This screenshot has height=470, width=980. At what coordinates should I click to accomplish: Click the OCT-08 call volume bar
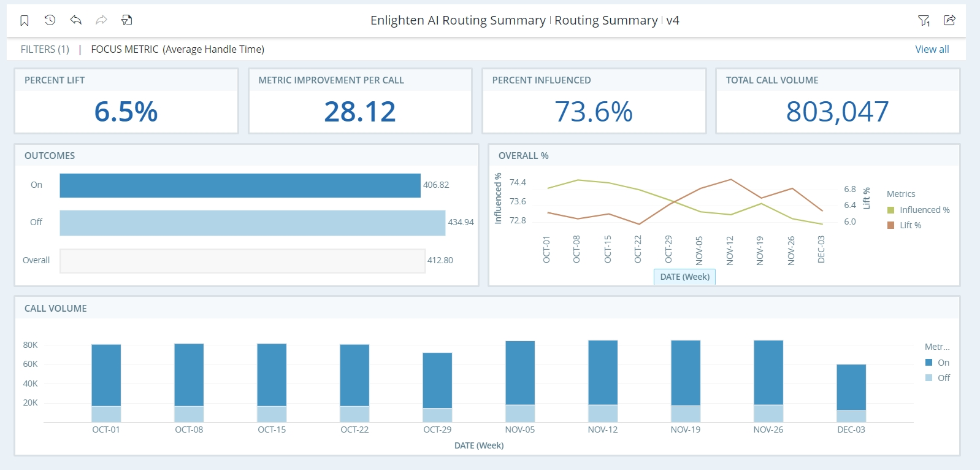189,383
